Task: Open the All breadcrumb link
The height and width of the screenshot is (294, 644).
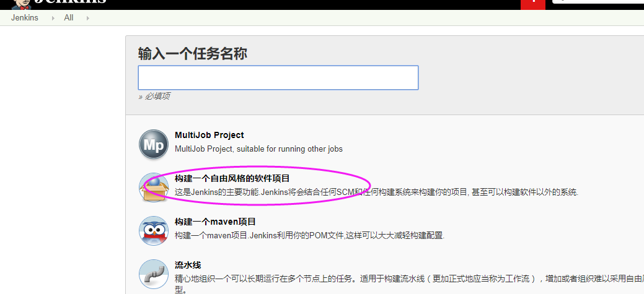Action: click(69, 18)
